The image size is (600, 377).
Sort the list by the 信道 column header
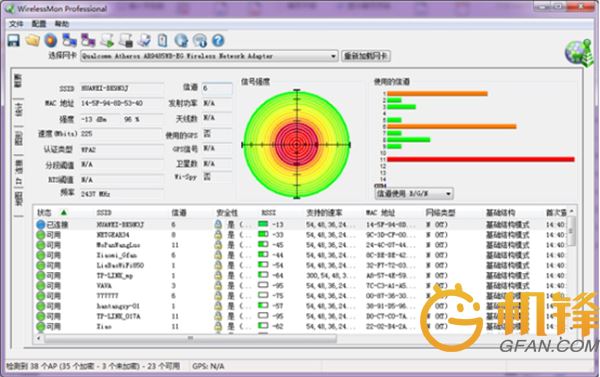179,212
